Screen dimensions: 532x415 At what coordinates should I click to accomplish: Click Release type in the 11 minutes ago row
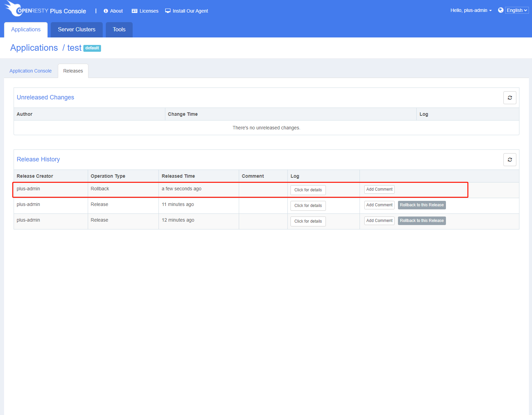pyautogui.click(x=99, y=204)
